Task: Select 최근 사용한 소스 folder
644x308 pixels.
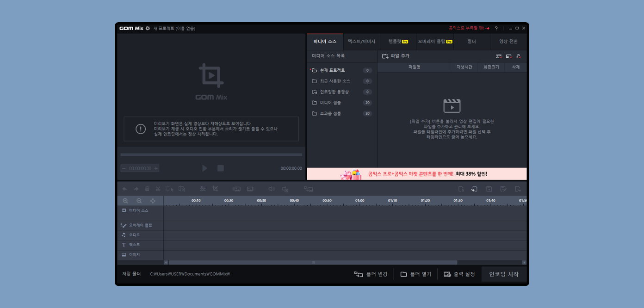Action: click(x=341, y=81)
